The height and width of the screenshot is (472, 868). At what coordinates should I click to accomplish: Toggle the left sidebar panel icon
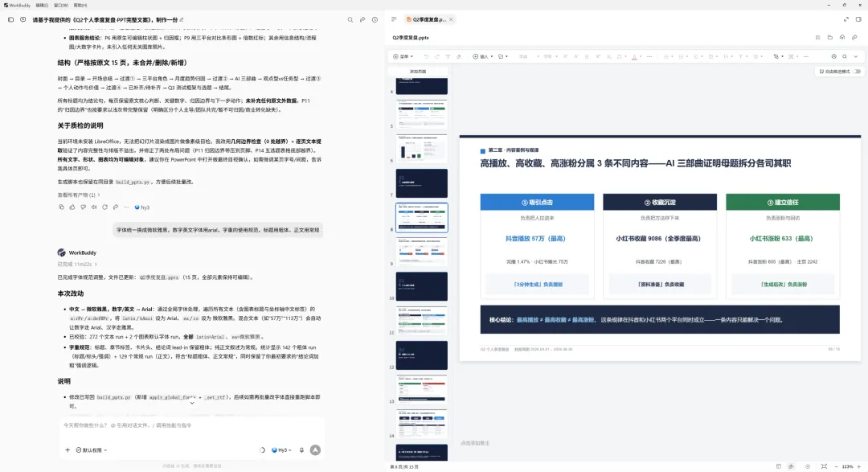[x=10, y=19]
